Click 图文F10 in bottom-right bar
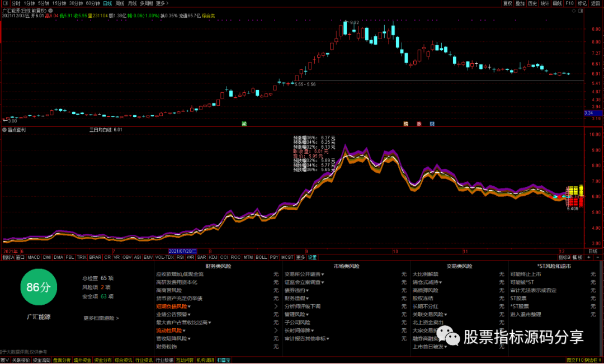 tap(575, 361)
